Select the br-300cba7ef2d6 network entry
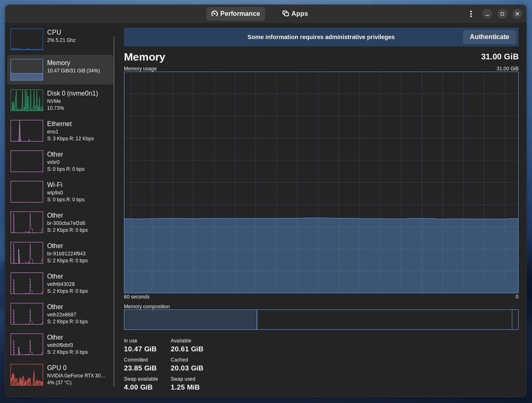The width and height of the screenshot is (532, 403). click(60, 222)
